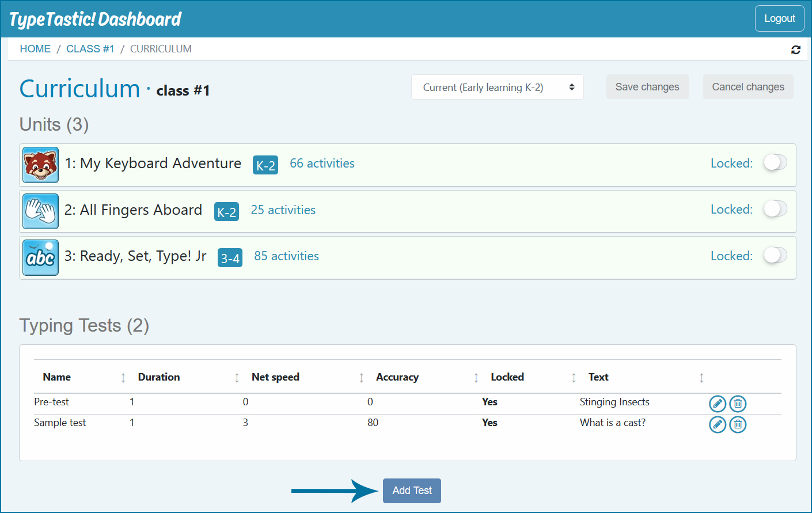
Task: Toggle the lock on Ready, Set, Type! Jr
Action: pyautogui.click(x=775, y=255)
